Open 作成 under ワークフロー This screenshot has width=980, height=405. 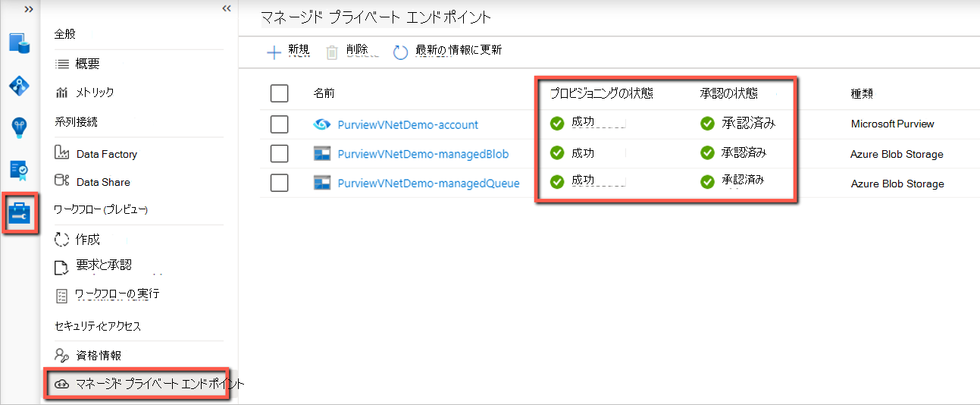point(88,240)
